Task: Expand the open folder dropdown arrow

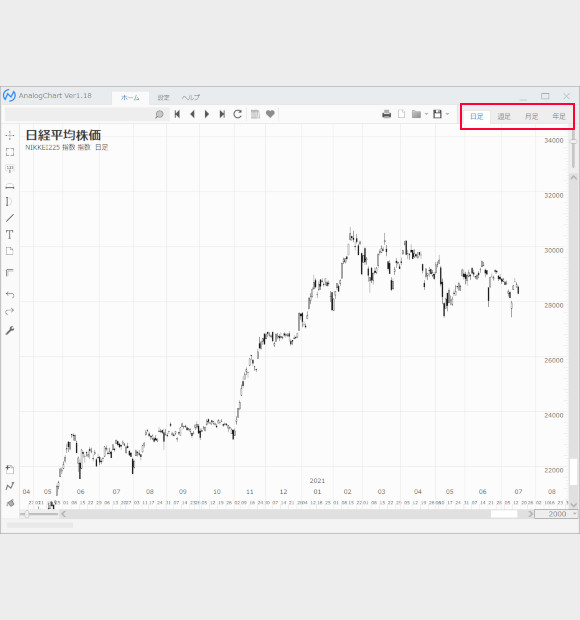Action: point(426,114)
